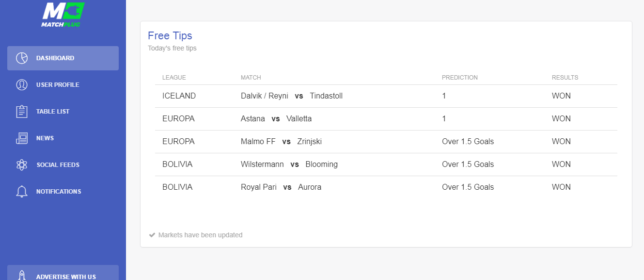This screenshot has height=280, width=644.
Task: Open Social Feeds from the sidebar
Action: point(63,165)
